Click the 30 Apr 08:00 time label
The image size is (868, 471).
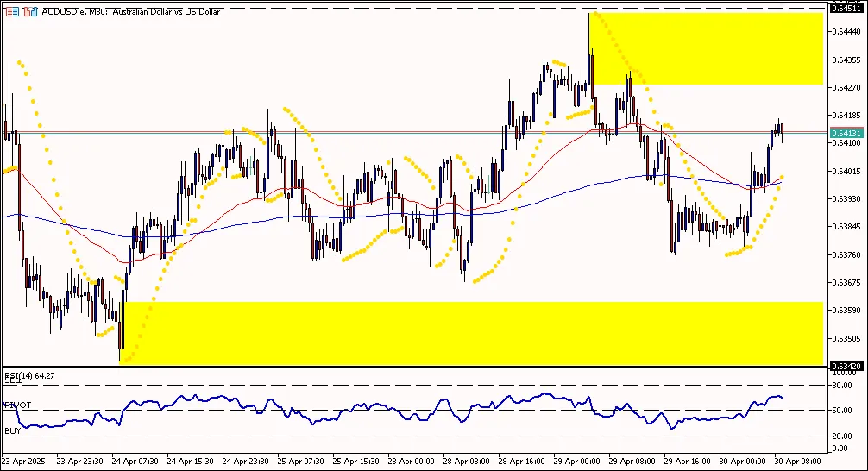click(x=798, y=461)
